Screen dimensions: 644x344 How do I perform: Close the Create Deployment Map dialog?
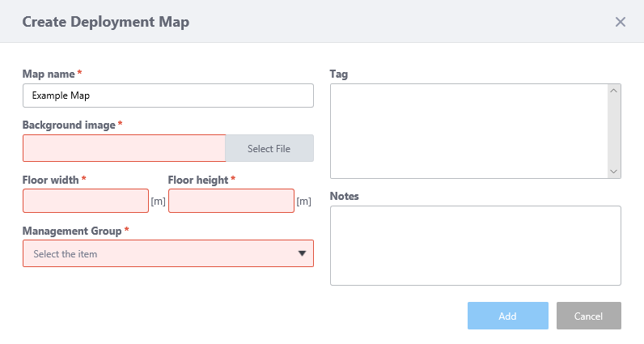pyautogui.click(x=621, y=22)
